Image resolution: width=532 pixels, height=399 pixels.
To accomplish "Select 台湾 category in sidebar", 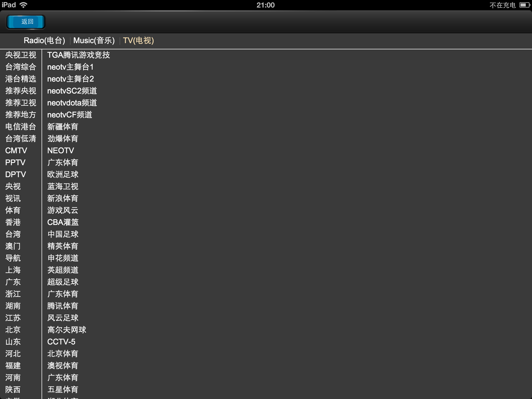I will pos(13,234).
